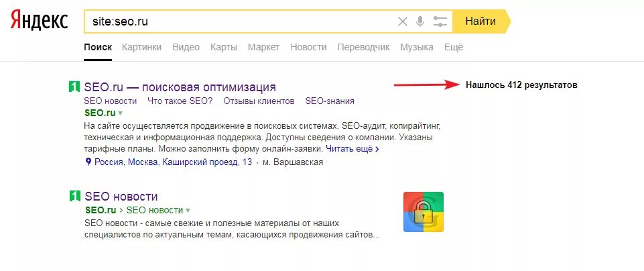644x271 pixels.
Task: Expand snippet via Читать ещё chevron
Action: click(x=377, y=149)
